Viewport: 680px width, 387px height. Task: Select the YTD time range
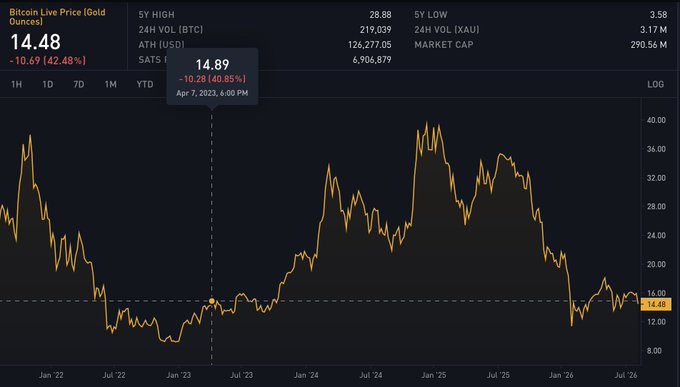145,84
